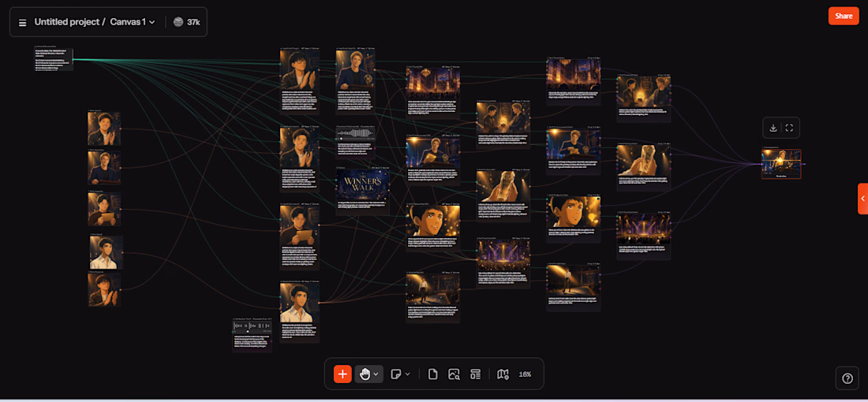This screenshot has height=402, width=868.
Task: Select the glasses man clapping reference image
Action: [x=104, y=290]
